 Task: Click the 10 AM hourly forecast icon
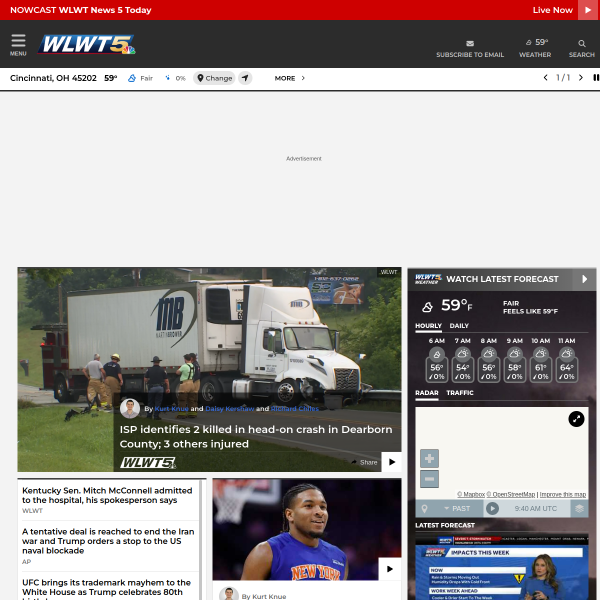point(541,355)
